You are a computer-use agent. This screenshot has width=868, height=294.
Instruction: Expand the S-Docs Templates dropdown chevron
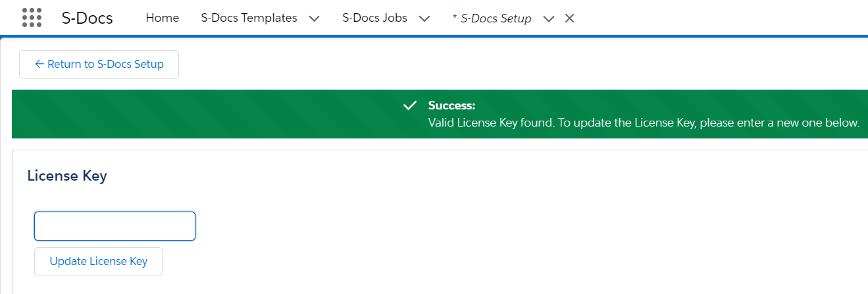point(314,18)
